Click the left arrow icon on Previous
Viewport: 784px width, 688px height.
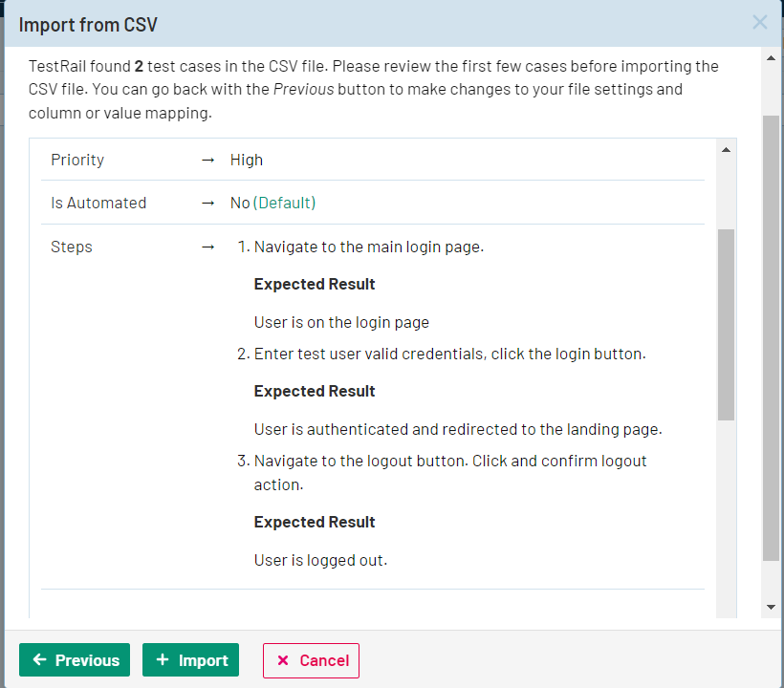coord(39,660)
